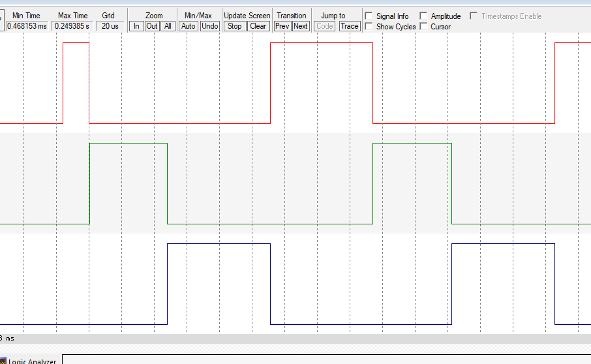This screenshot has width=591, height=364.
Task: Go to Next transition
Action: coord(301,26)
